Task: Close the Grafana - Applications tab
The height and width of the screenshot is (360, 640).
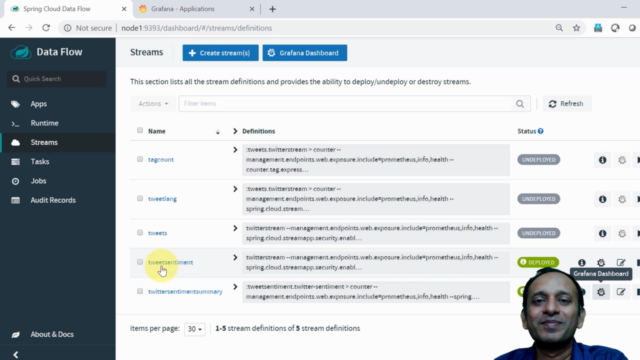Action: pos(252,9)
